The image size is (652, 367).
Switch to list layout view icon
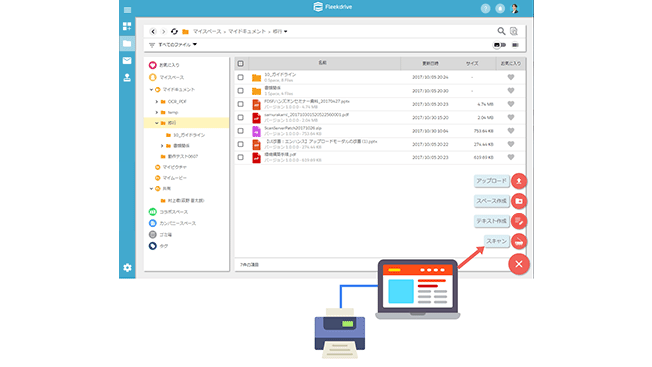click(515, 45)
